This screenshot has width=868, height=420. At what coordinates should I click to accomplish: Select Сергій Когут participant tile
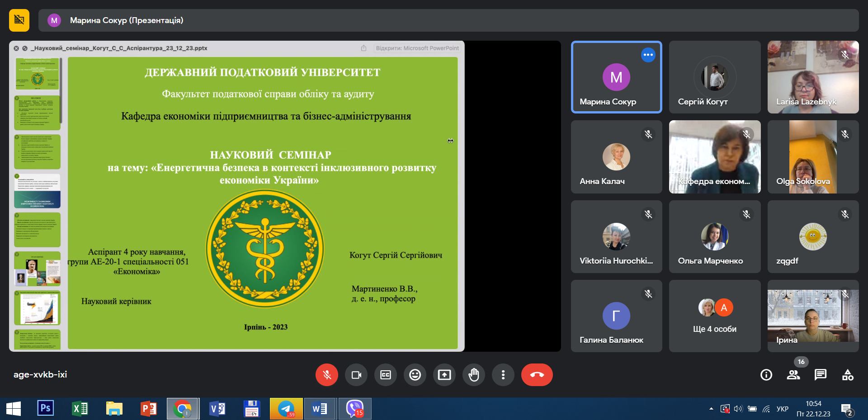[x=715, y=77]
